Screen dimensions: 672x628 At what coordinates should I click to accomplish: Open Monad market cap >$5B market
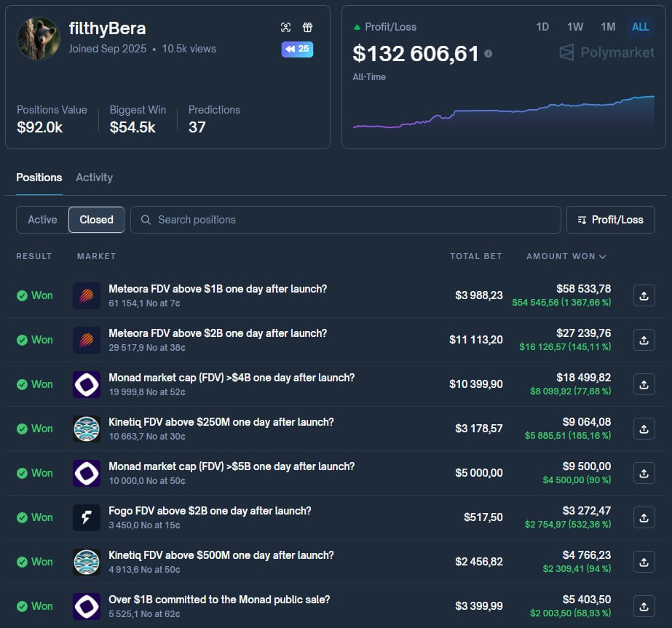tap(232, 466)
